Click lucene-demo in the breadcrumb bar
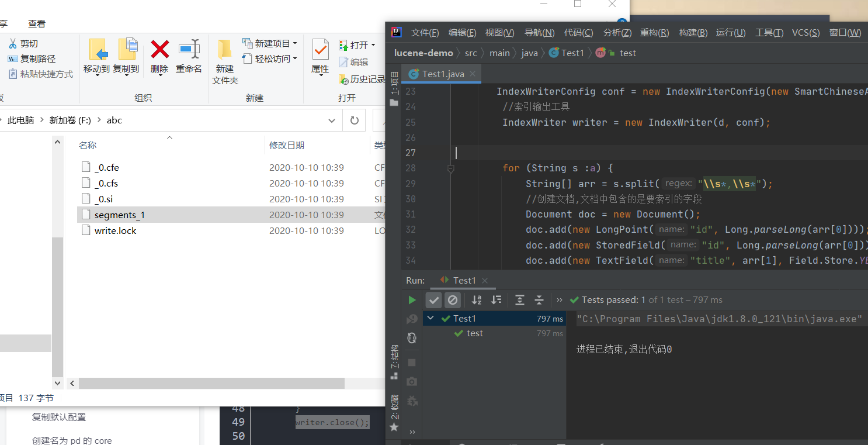The height and width of the screenshot is (445, 868). coord(423,53)
